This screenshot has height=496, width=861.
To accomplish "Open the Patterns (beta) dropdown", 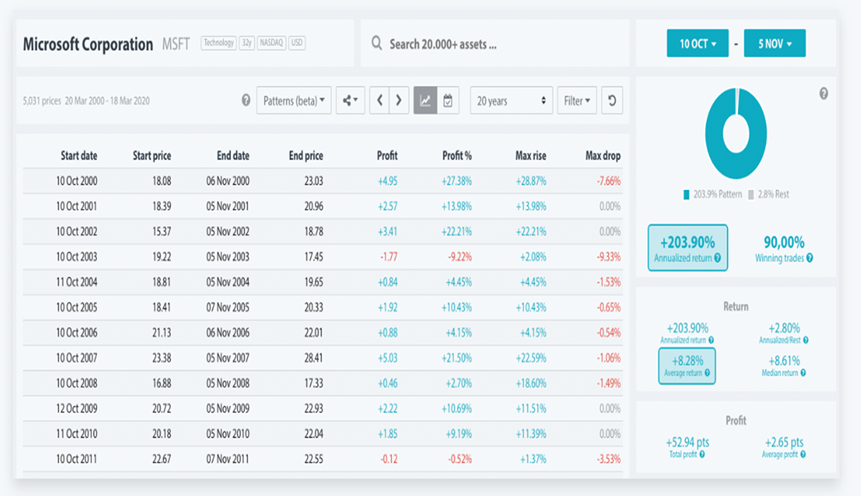I will [294, 101].
